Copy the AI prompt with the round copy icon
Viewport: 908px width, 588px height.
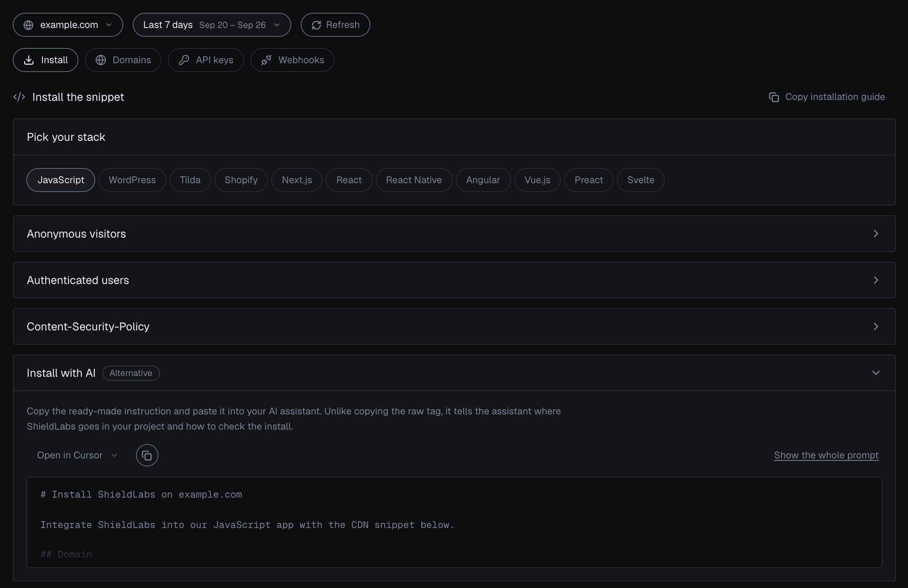click(x=147, y=455)
